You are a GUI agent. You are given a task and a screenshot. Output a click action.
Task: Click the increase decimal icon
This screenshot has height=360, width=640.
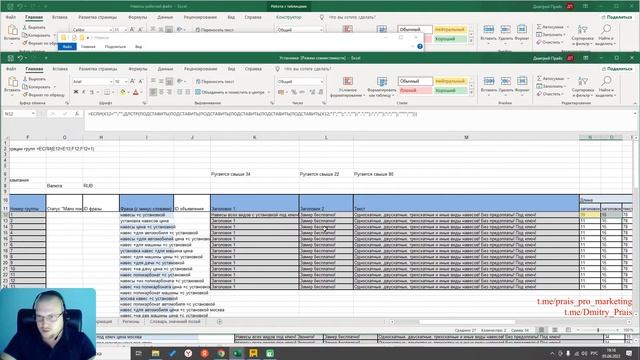point(312,93)
